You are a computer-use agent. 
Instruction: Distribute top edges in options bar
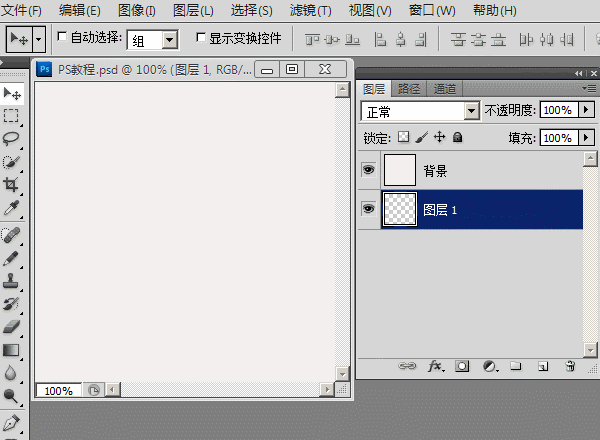[x=458, y=39]
